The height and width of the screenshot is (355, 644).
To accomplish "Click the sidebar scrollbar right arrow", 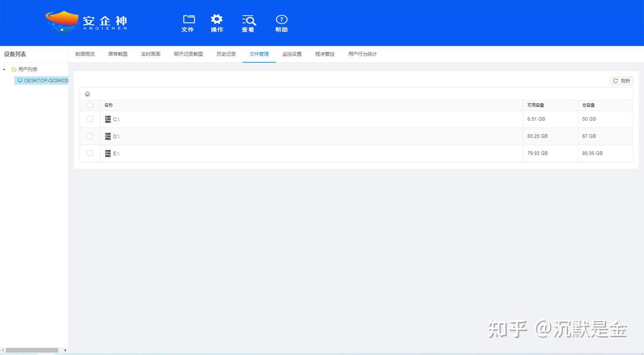I will pos(65,350).
